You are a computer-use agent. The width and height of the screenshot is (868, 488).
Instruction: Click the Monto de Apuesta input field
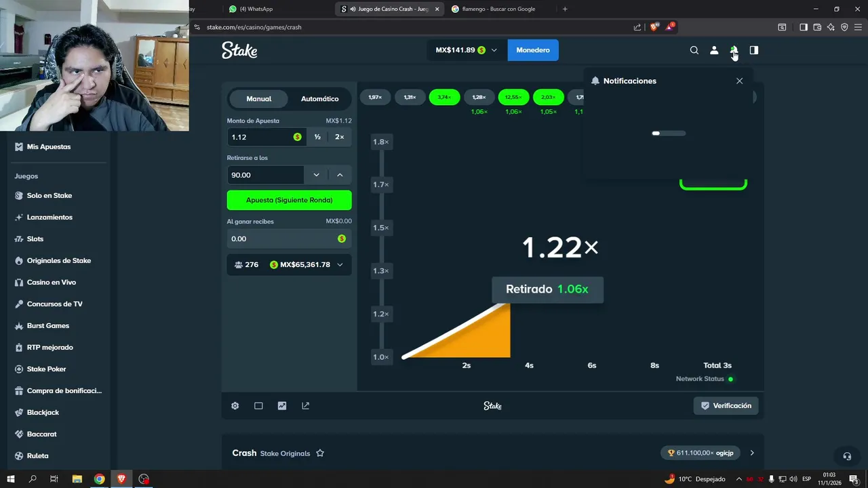pyautogui.click(x=266, y=137)
